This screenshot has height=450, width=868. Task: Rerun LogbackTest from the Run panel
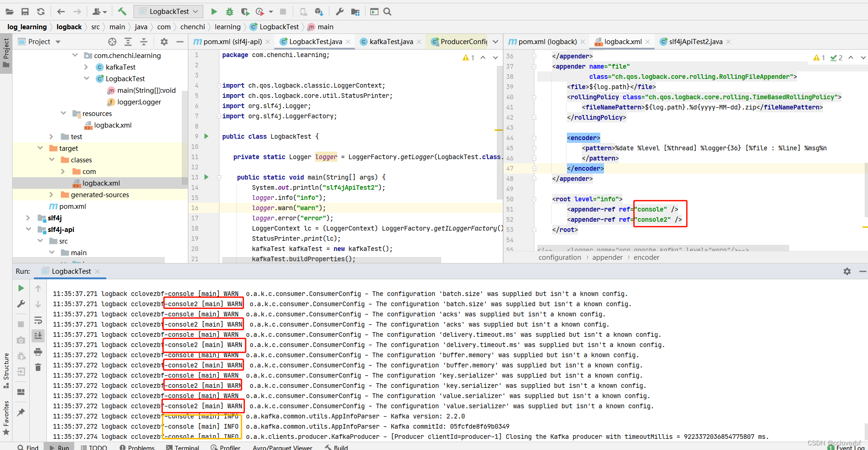(21, 288)
